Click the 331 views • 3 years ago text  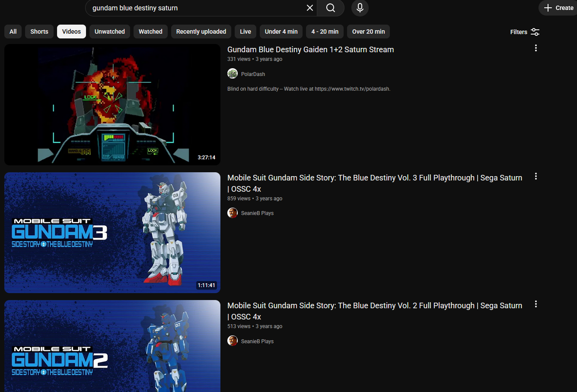[x=255, y=59]
